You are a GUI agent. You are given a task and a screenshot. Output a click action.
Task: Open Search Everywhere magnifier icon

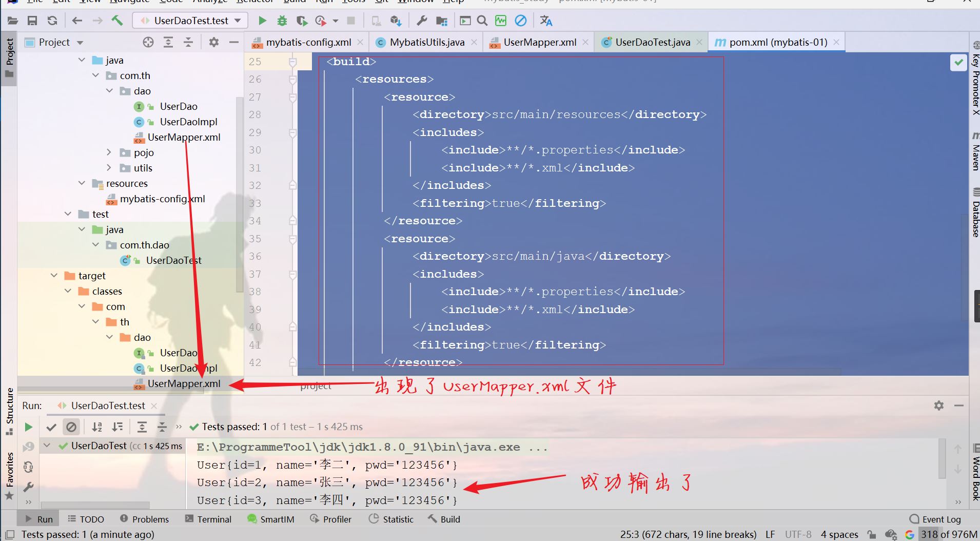coord(482,21)
